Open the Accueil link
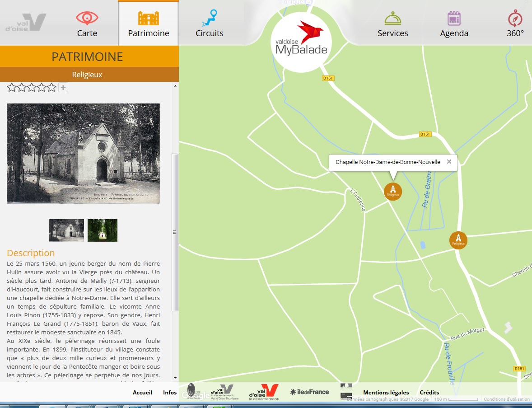 pos(142,392)
